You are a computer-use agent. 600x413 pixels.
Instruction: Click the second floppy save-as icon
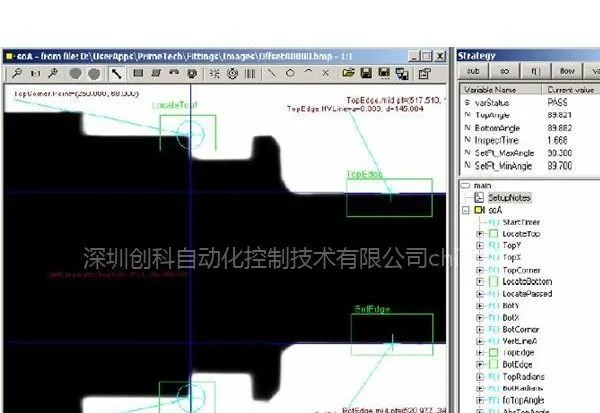point(384,73)
